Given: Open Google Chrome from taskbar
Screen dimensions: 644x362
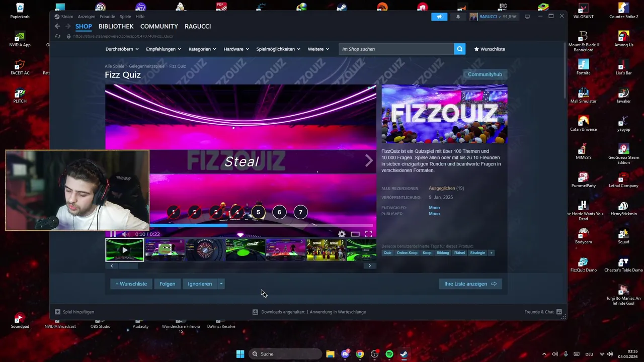Looking at the screenshot, I should click(360, 354).
